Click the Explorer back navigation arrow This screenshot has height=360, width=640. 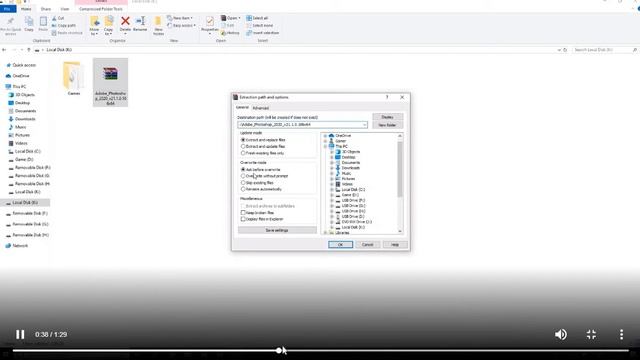click(x=4, y=50)
